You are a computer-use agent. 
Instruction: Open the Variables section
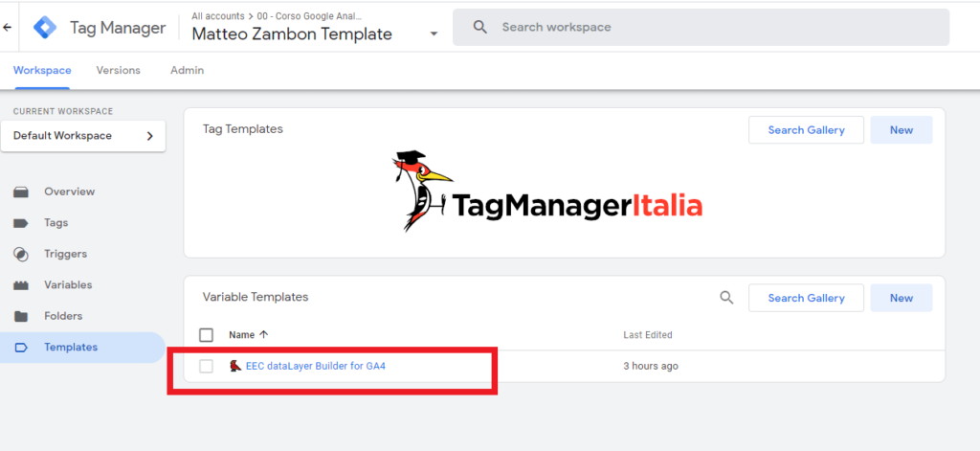68,284
